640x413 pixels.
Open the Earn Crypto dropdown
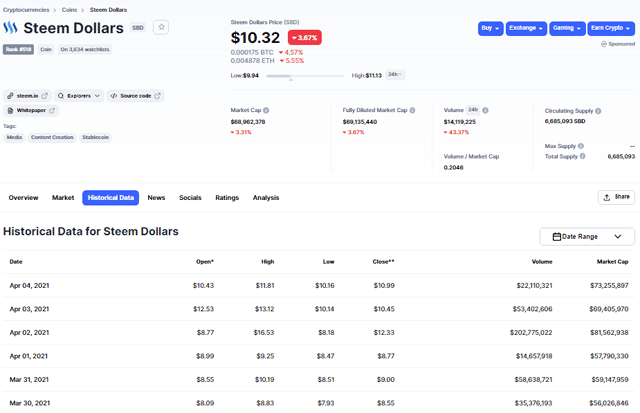(x=612, y=28)
